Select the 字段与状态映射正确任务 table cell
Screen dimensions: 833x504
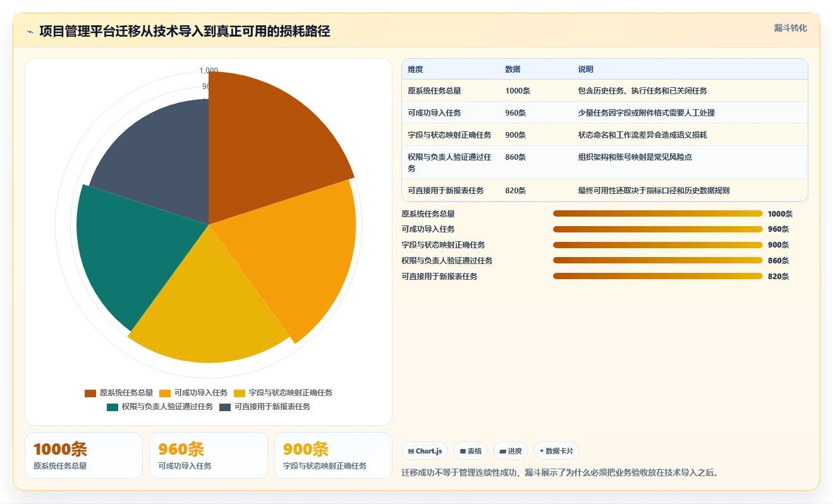coord(449,135)
